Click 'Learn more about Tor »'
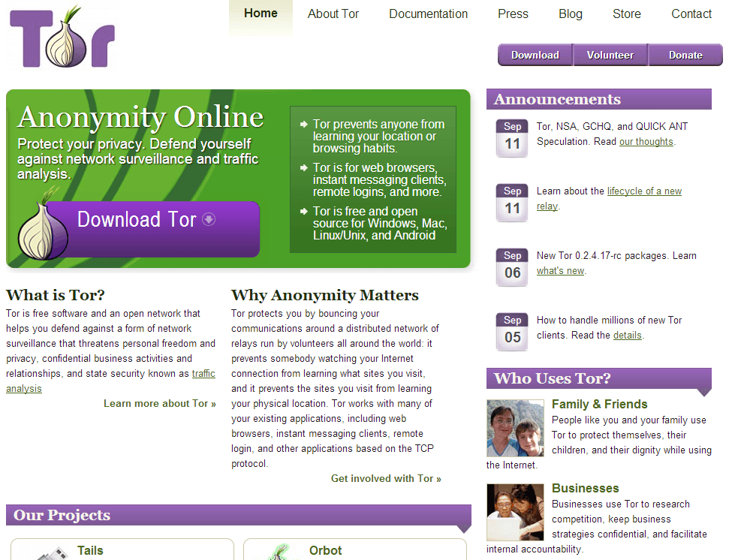Screen dimensions: 729x560 click(160, 403)
